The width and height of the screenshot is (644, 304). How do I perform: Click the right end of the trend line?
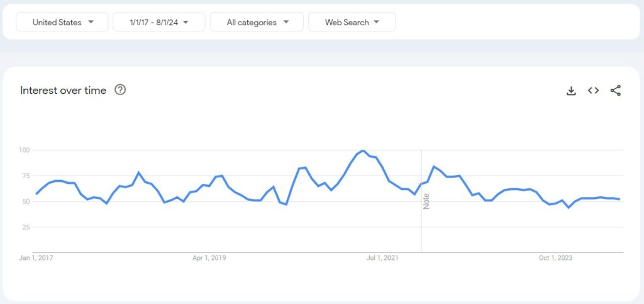pos(619,200)
